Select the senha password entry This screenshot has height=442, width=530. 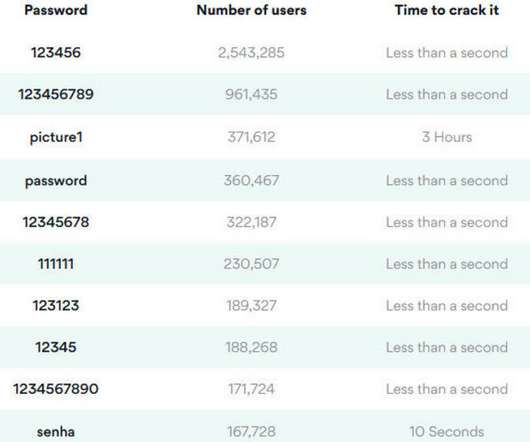coord(56,432)
